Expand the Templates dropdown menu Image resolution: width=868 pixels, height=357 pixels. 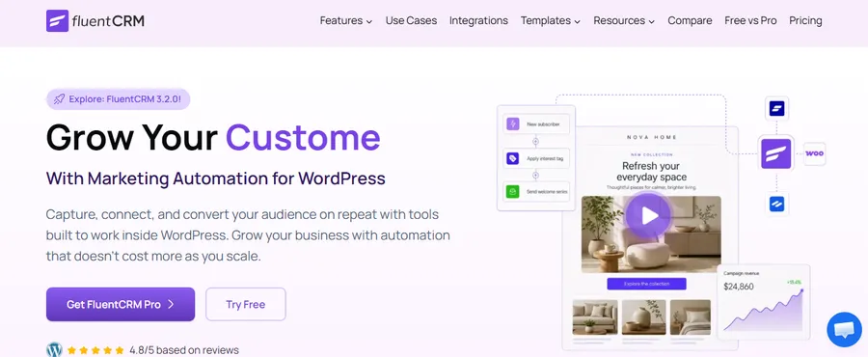(x=551, y=20)
